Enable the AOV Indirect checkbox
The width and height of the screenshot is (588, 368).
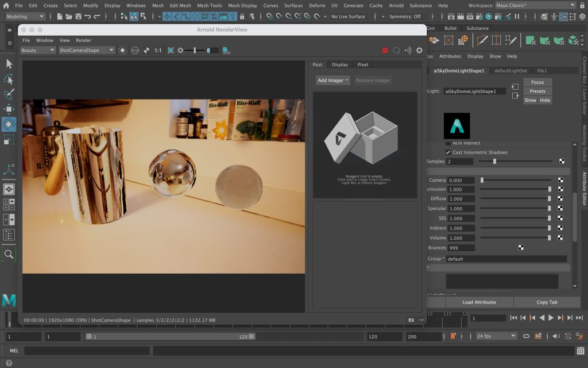point(448,143)
